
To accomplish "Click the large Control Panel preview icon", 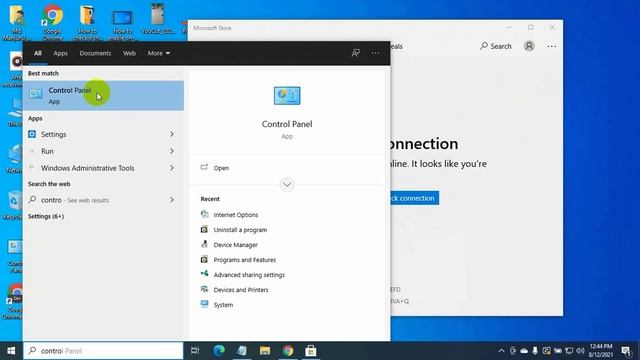I will [287, 96].
